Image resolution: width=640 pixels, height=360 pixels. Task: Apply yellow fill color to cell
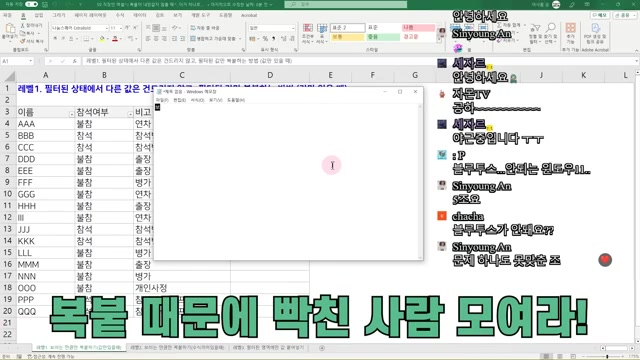pyautogui.click(x=102, y=38)
